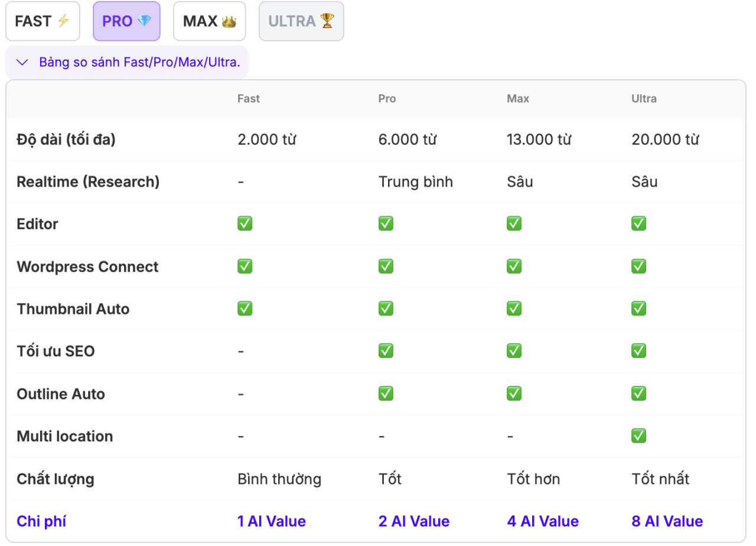Image resolution: width=756 pixels, height=546 pixels.
Task: Click Thumbnail Auto checkmark in Ultra column
Action: (x=638, y=308)
